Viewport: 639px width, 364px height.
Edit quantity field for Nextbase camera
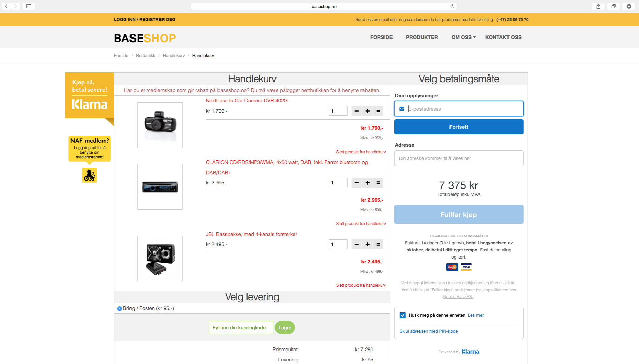coord(338,111)
